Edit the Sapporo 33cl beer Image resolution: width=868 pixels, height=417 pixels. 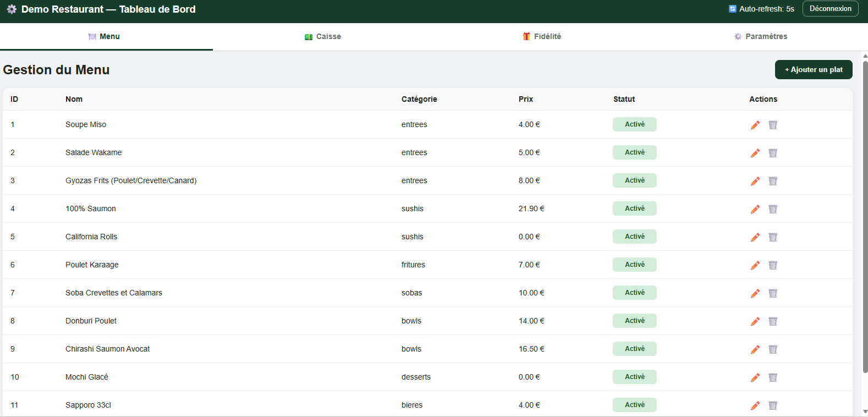tap(755, 405)
